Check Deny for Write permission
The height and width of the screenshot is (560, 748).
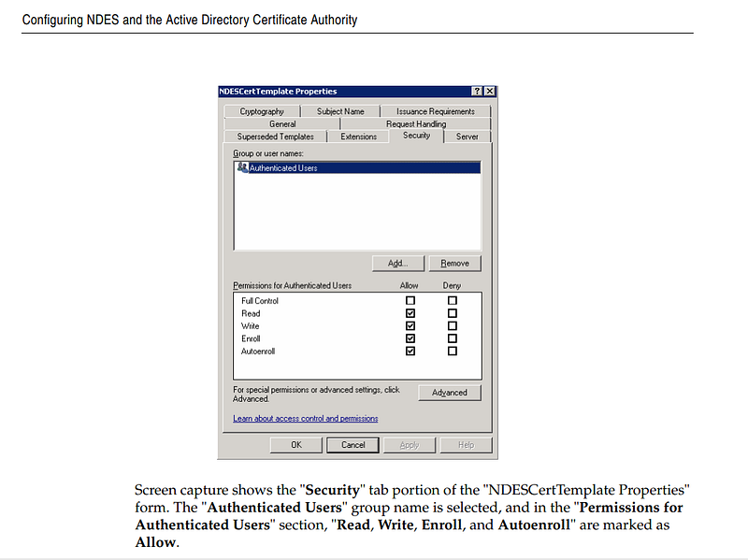coord(453,325)
